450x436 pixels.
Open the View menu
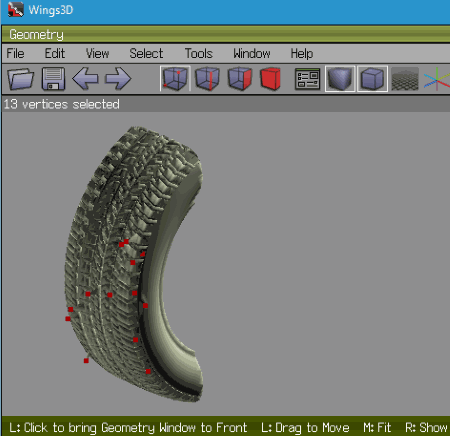tap(97, 54)
